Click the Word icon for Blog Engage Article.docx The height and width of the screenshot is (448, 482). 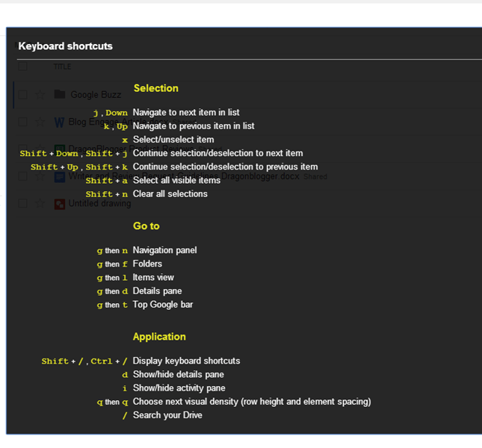point(59,122)
